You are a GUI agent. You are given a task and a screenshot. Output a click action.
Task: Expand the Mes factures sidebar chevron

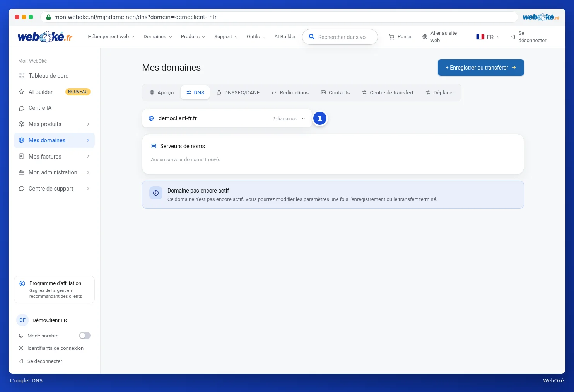(88, 157)
